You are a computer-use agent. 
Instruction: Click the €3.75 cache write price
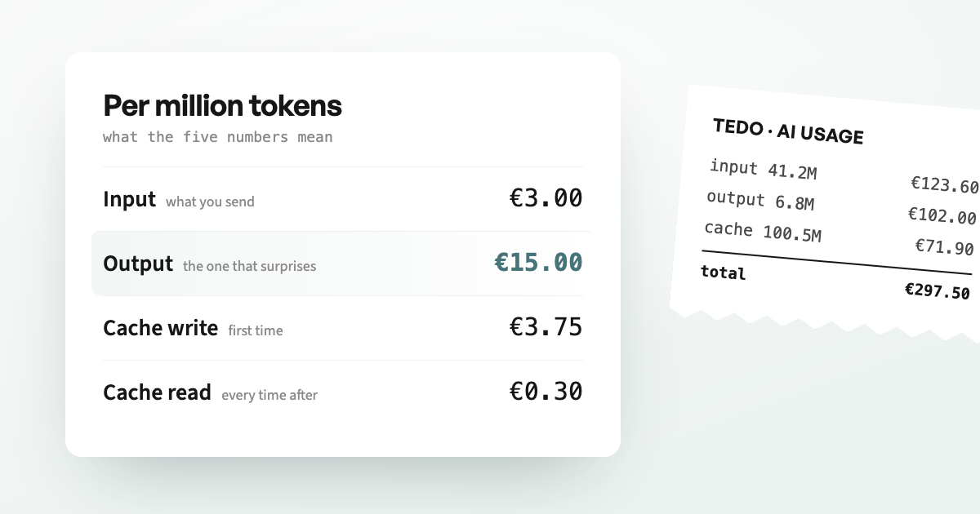tap(546, 327)
